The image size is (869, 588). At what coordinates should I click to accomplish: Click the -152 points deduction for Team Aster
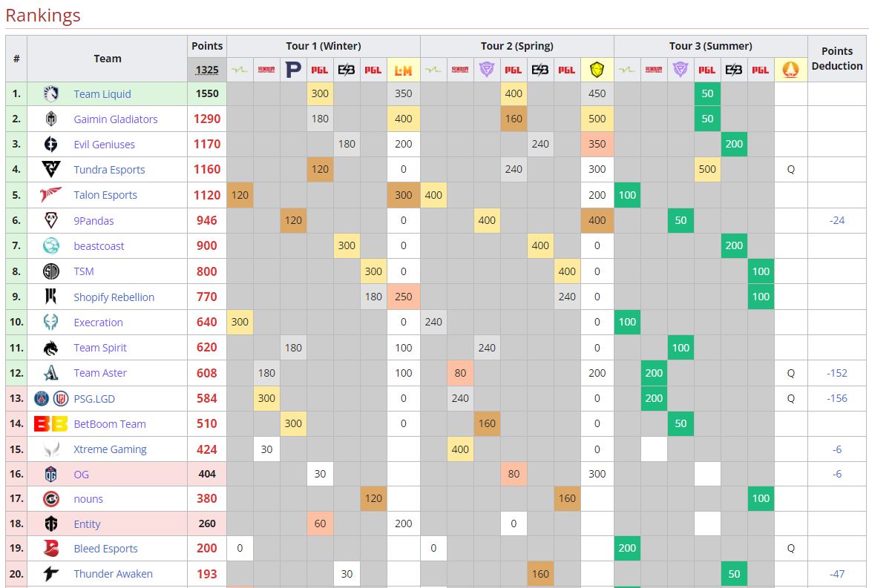(x=836, y=373)
